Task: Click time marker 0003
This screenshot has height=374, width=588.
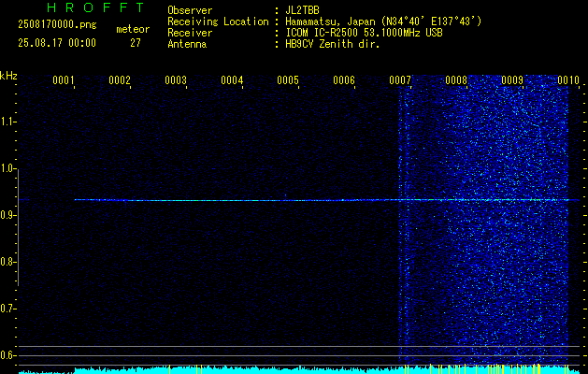Action: point(176,80)
